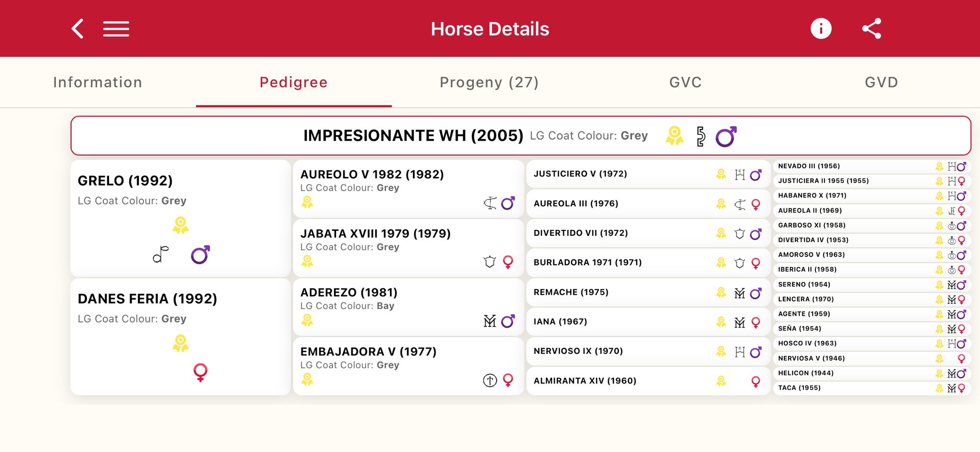The image size is (980, 452).
Task: Open NEVADO III (1956) ancestor entry
Action: [x=809, y=166]
